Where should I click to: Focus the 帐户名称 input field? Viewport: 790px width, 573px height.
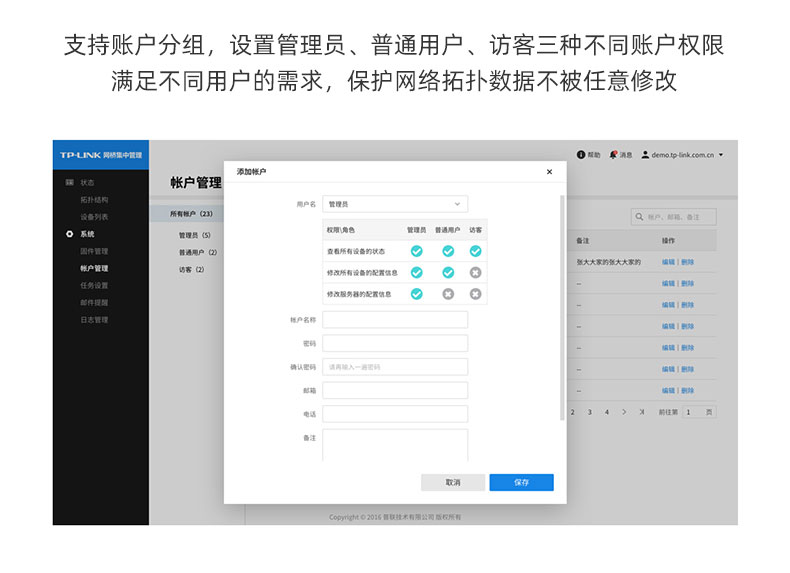[x=395, y=320]
